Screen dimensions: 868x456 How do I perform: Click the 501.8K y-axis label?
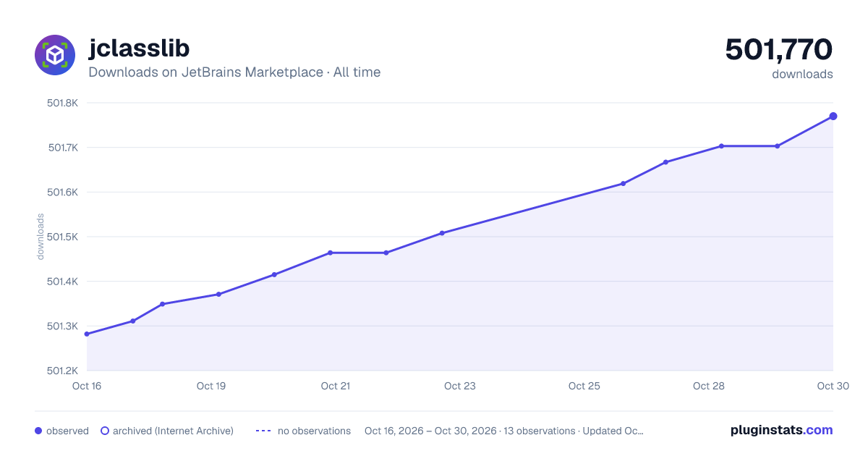point(62,103)
